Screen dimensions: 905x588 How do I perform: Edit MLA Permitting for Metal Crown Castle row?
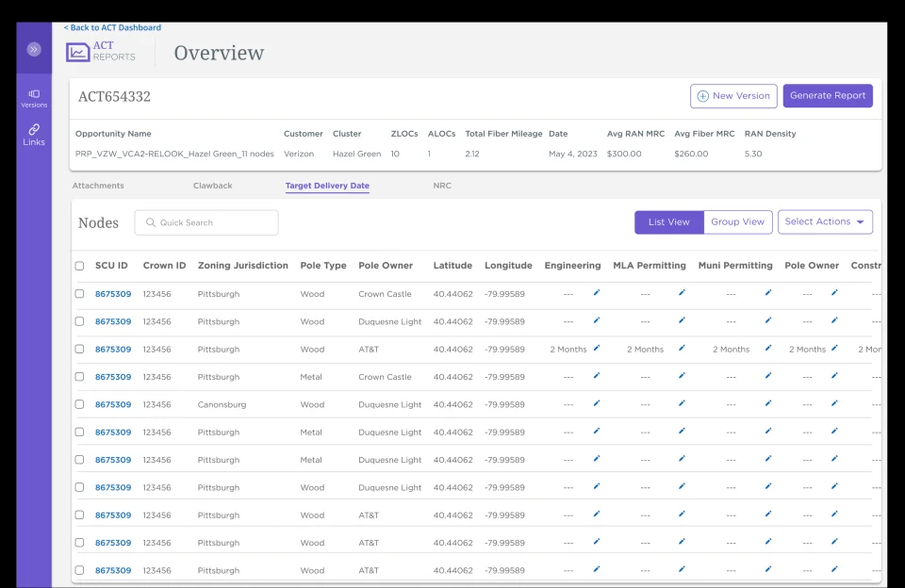(x=682, y=376)
